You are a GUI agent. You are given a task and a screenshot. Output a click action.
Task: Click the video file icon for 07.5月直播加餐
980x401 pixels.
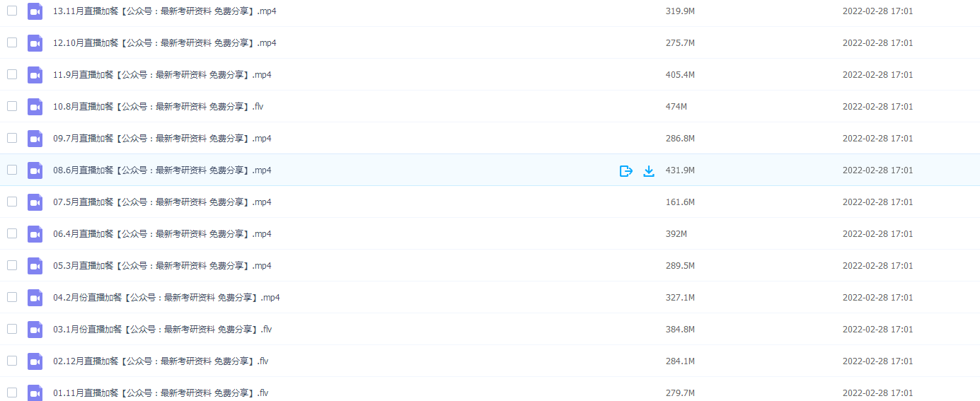(35, 202)
